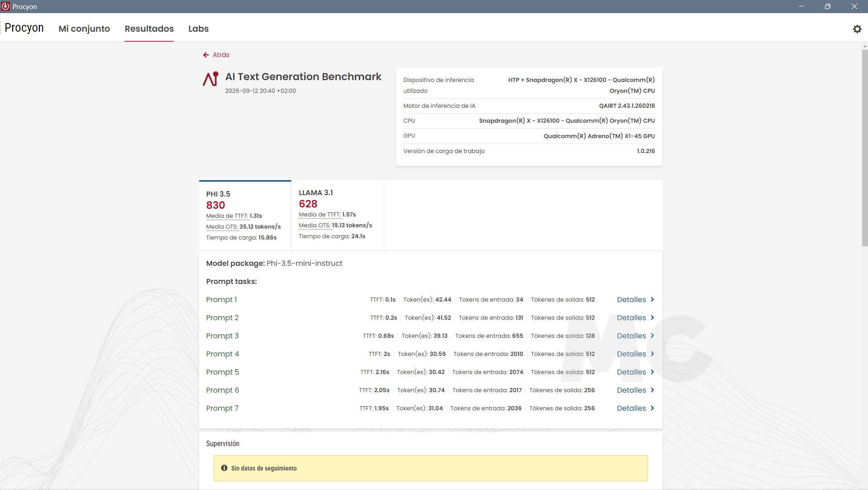Click the 'Qualcomm(R) Adreno(TM) X1-45 GPU' value

pos(599,136)
